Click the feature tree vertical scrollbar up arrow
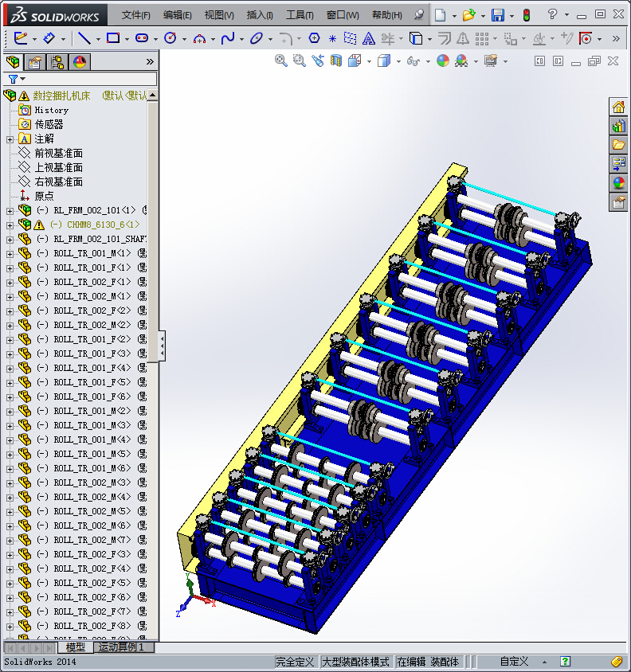631x672 pixels. click(153, 95)
